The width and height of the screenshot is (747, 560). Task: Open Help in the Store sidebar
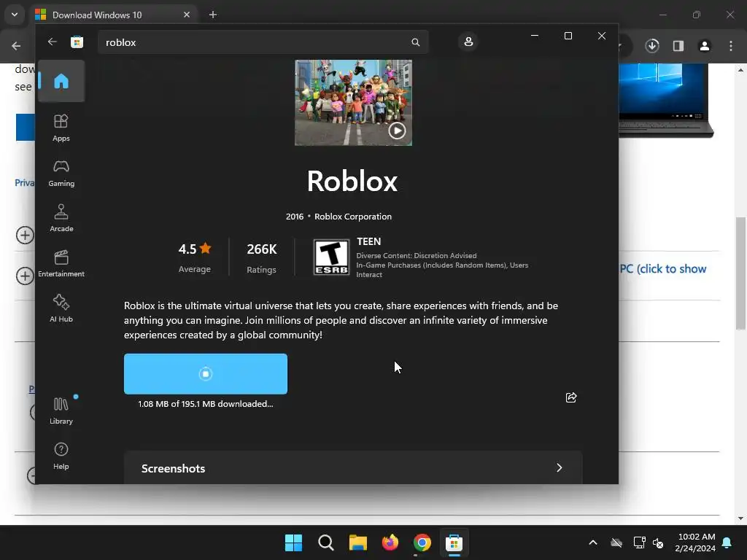(x=61, y=456)
